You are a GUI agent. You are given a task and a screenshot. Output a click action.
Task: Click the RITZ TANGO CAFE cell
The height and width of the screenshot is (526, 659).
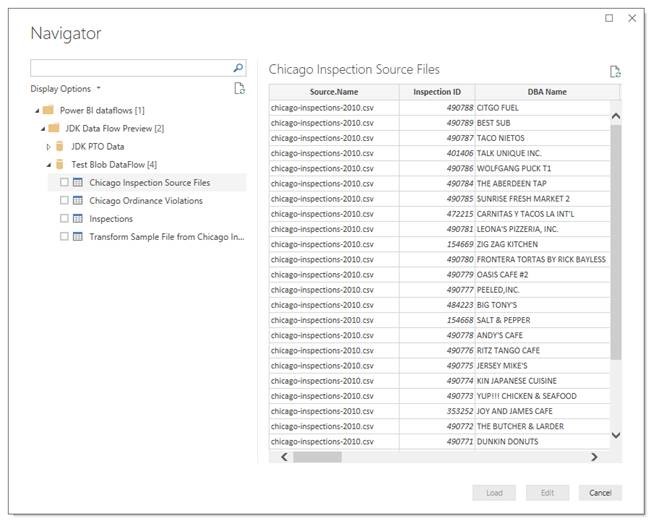[x=543, y=350]
